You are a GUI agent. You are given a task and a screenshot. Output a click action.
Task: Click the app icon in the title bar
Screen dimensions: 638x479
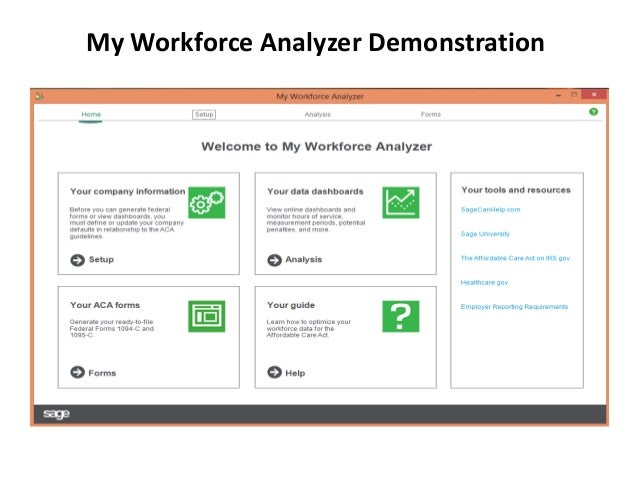(x=39, y=96)
